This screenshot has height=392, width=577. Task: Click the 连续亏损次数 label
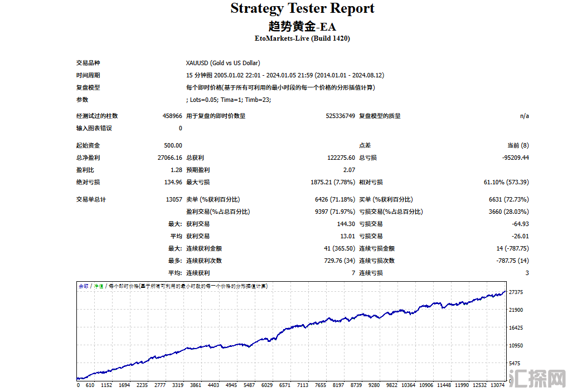tap(377, 261)
